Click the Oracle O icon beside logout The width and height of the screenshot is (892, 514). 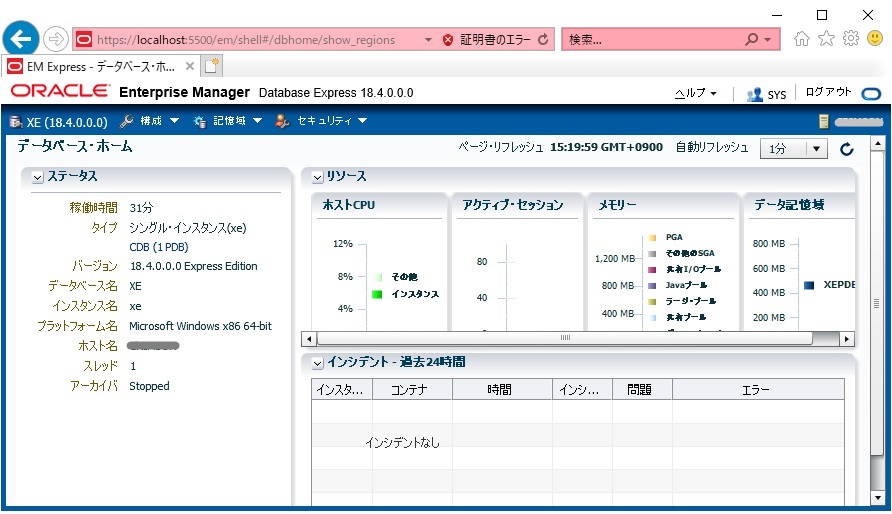pyautogui.click(x=872, y=94)
